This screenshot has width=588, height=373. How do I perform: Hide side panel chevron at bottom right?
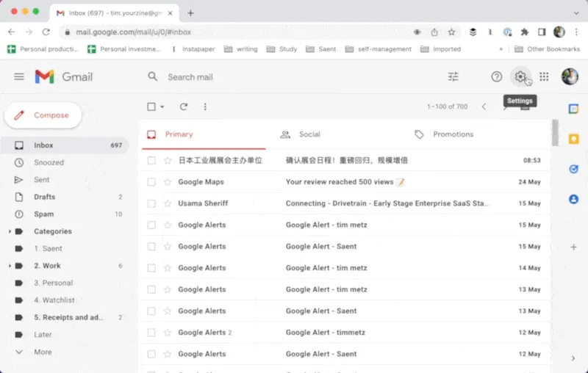tap(573, 358)
